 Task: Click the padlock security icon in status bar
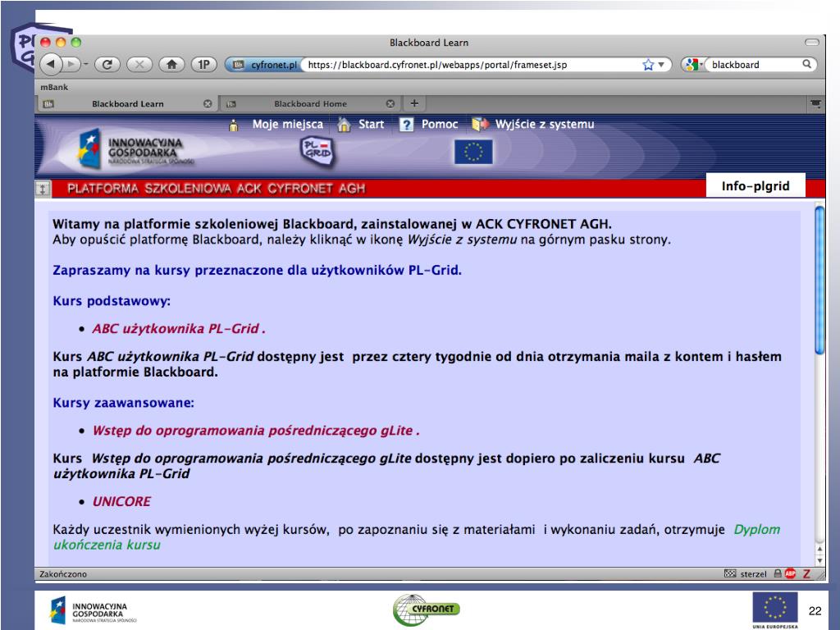point(778,573)
